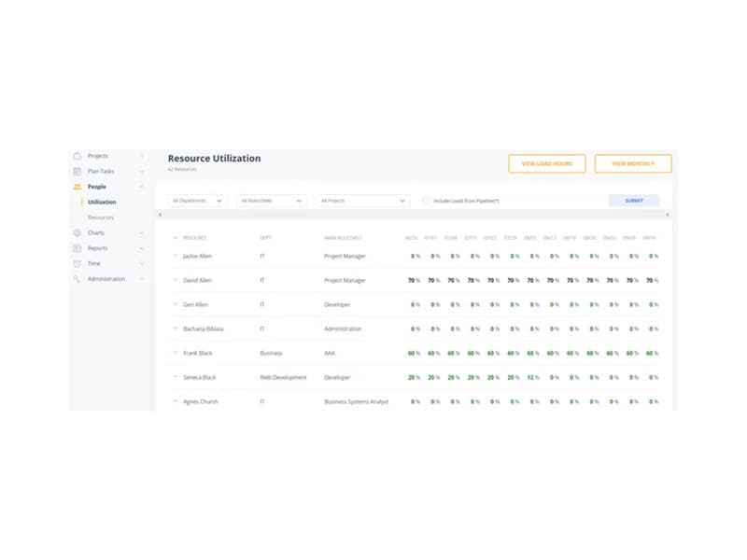This screenshot has width=747, height=560.
Task: Expand the Jackie Allen resource row
Action: point(175,256)
